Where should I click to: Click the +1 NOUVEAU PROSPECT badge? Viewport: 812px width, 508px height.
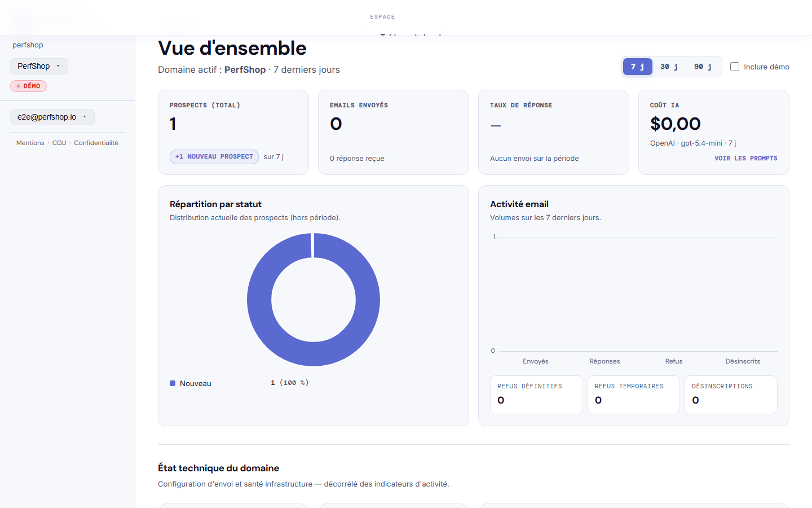click(x=214, y=157)
